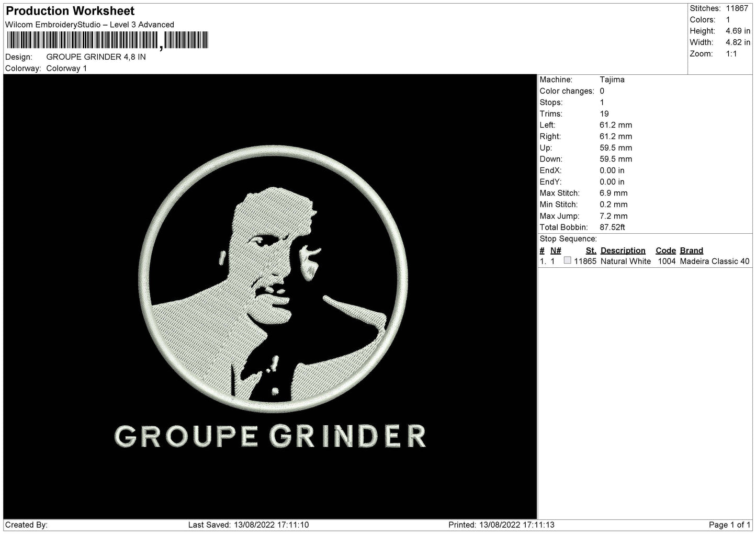Screen dimensions: 756x534
Task: Click 'Wilcom EmbroideryStudio – Level 3 Advanced' text
Action: click(x=89, y=25)
